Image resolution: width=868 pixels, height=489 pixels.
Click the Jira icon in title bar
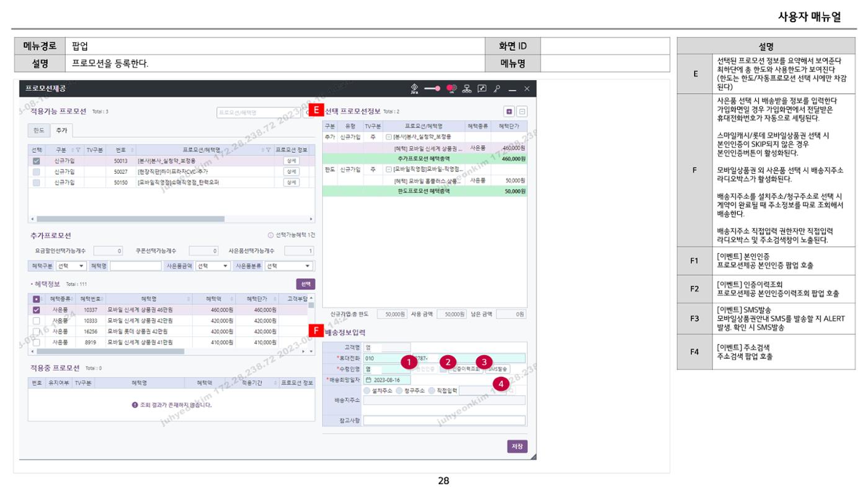414,89
